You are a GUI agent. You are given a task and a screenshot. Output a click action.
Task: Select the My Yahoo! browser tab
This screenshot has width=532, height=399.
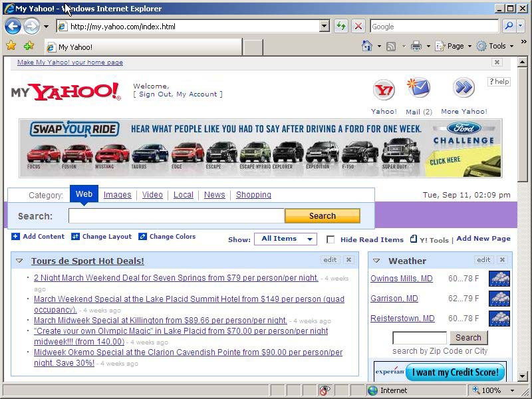tap(144, 47)
